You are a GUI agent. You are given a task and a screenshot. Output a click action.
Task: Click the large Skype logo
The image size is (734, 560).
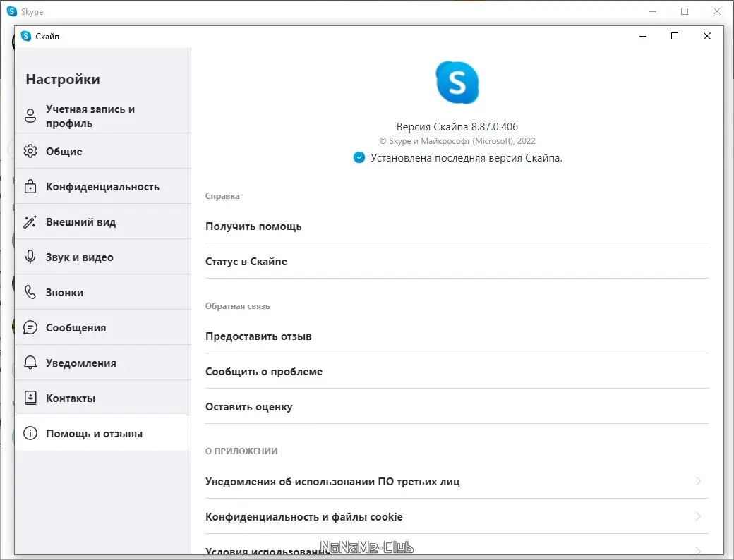(x=457, y=83)
